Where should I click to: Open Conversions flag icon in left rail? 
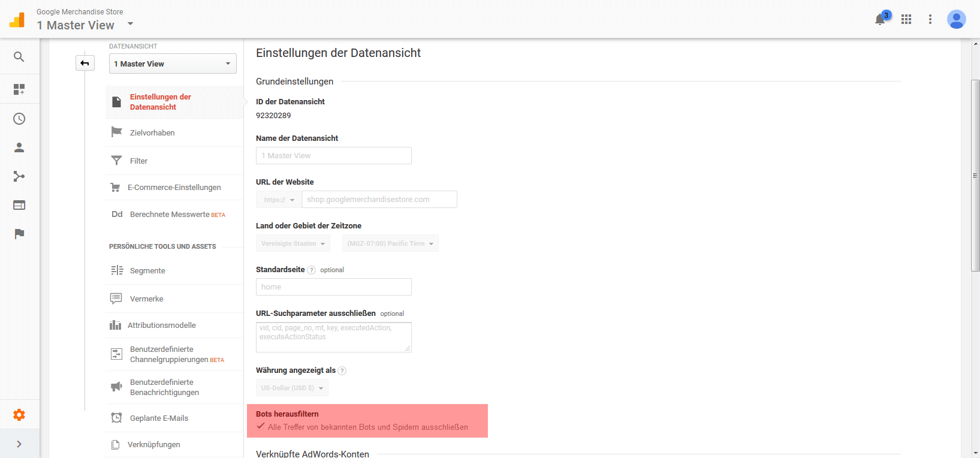pos(19,234)
